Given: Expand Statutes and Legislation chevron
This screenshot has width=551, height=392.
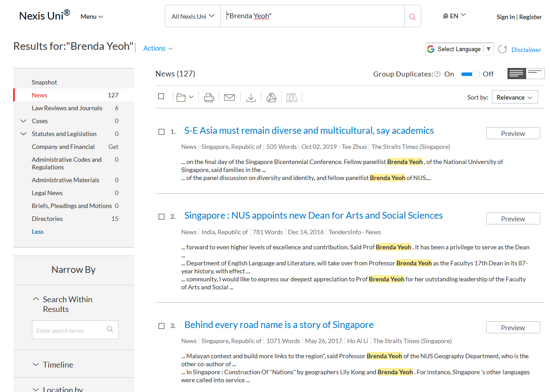Looking at the screenshot, I should coord(24,134).
